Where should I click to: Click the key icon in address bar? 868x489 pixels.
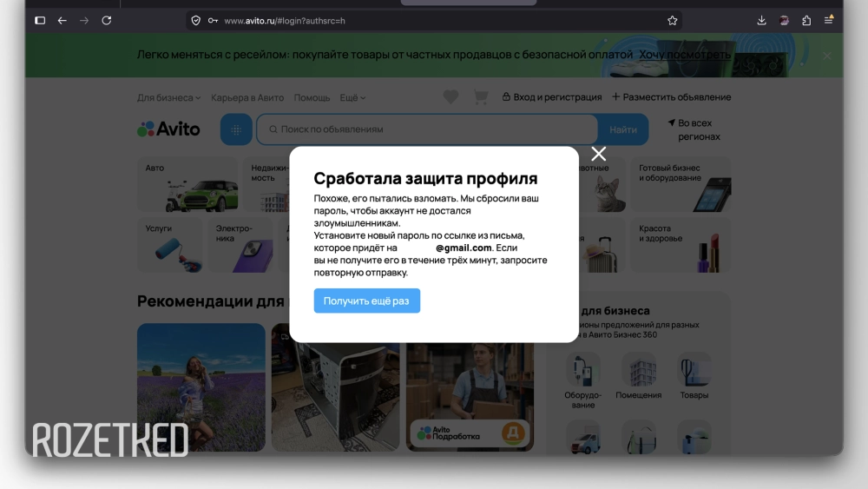pyautogui.click(x=213, y=21)
